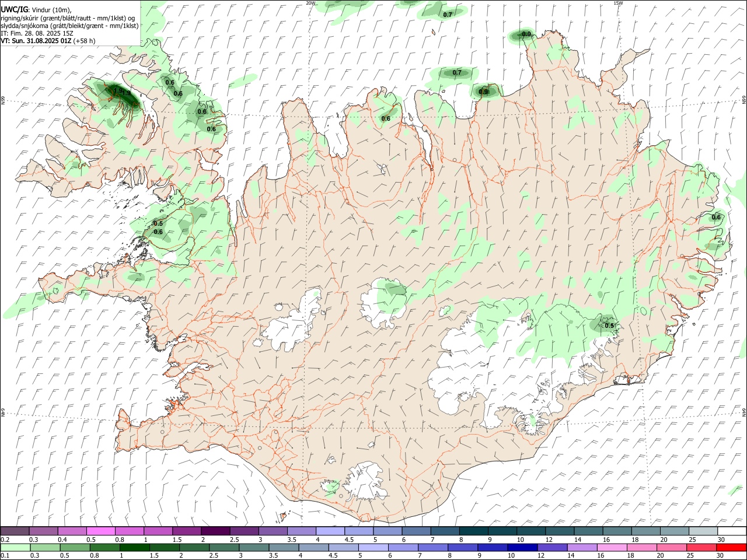The image size is (747, 560).
Task: Select lavender upper swatch between 4 and 4.5
Action: (330, 531)
